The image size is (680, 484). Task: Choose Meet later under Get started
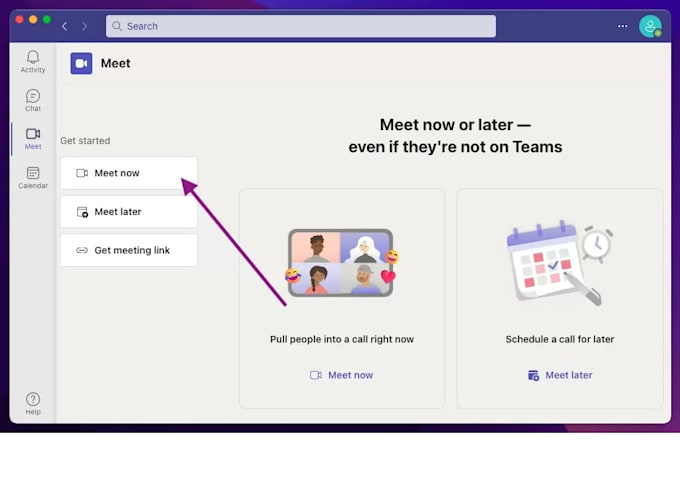click(x=129, y=212)
